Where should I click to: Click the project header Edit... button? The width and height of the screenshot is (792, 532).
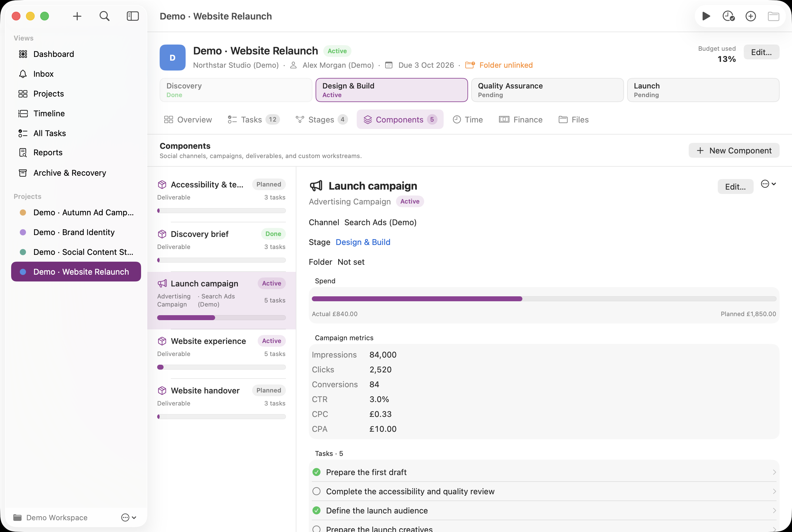pos(761,52)
